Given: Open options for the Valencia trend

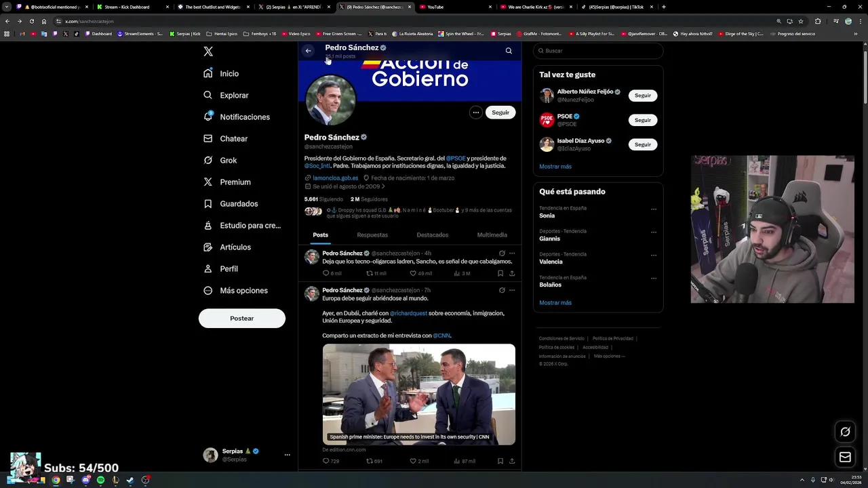Looking at the screenshot, I should [654, 255].
